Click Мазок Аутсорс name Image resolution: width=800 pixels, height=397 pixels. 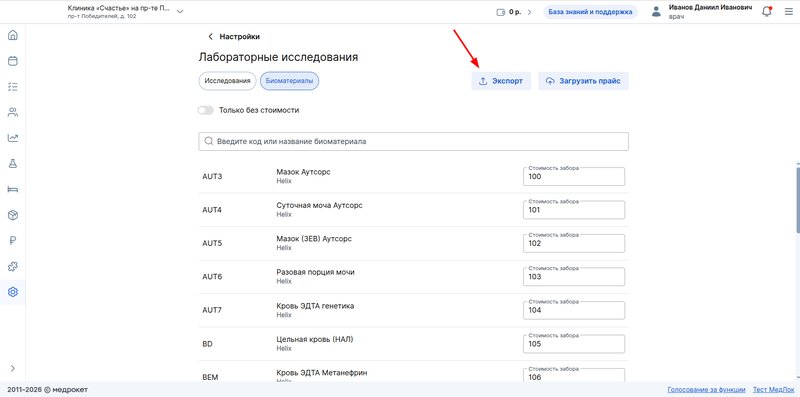[x=304, y=172]
